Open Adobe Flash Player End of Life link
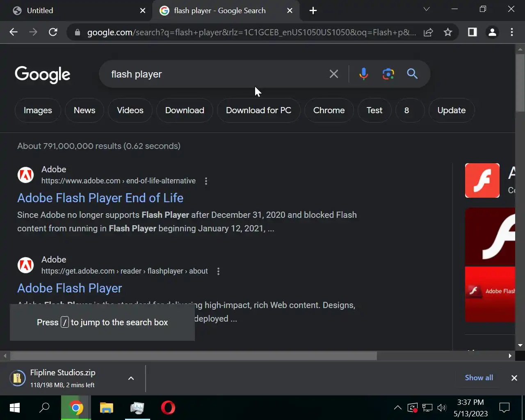This screenshot has width=525, height=420. (100, 198)
